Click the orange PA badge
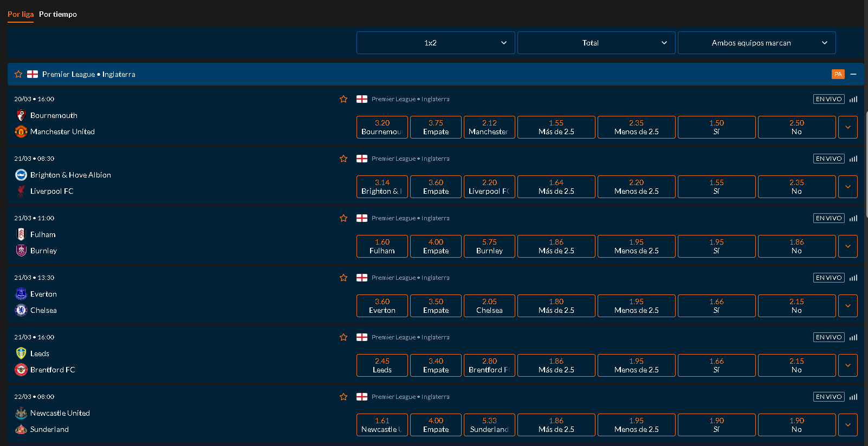Image resolution: width=868 pixels, height=446 pixels. (838, 74)
